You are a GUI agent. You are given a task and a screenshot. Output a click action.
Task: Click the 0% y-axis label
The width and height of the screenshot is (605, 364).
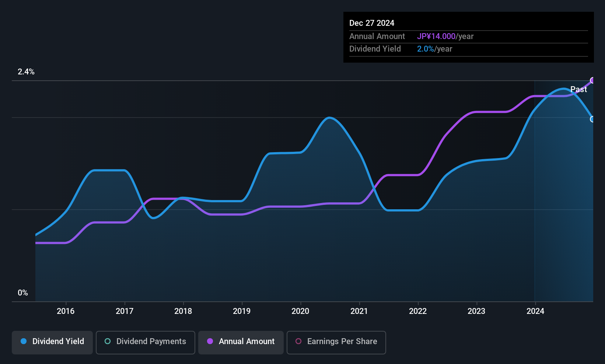tap(23, 293)
